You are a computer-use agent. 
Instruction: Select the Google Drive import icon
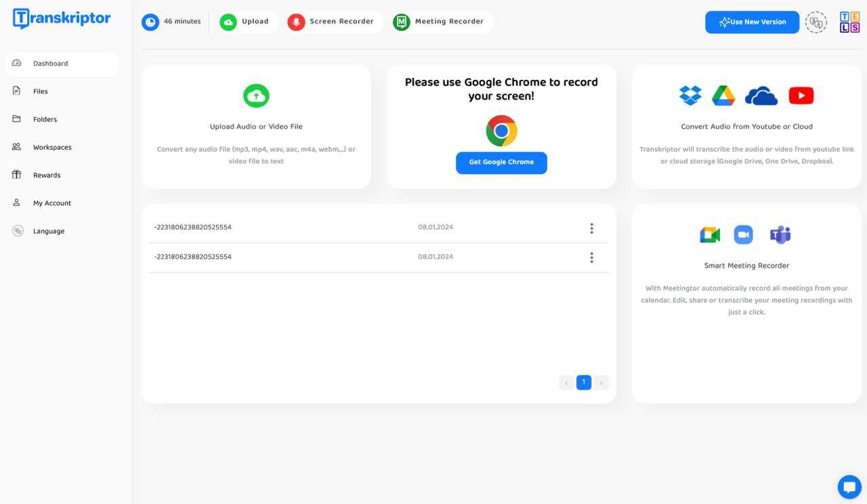pyautogui.click(x=723, y=95)
